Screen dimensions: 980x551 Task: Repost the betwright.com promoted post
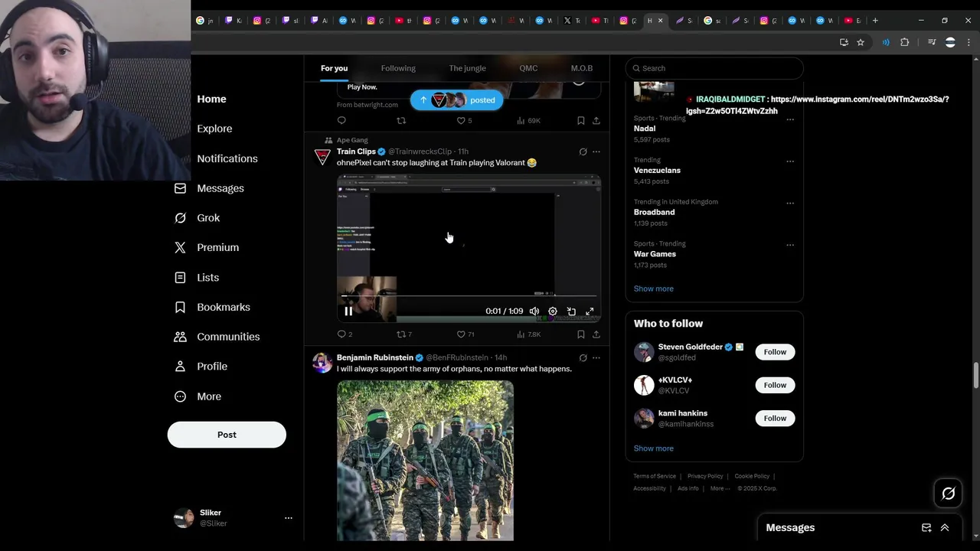(x=400, y=120)
